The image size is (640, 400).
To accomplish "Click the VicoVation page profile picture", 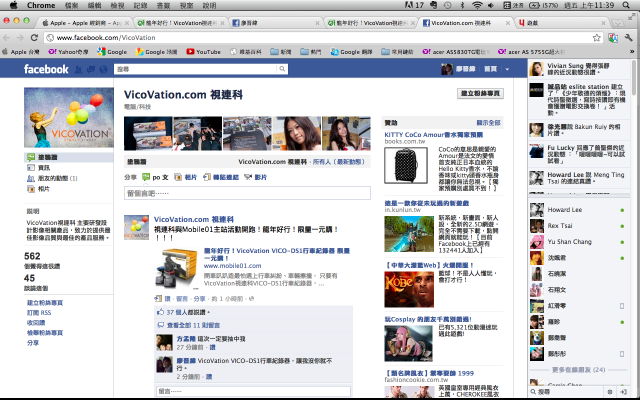I will (69, 118).
